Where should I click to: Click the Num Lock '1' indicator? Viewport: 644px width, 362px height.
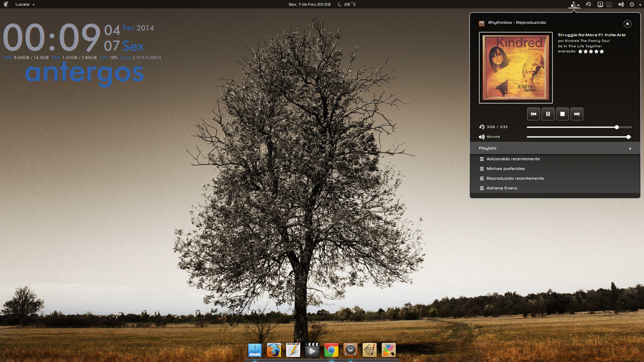600,4
